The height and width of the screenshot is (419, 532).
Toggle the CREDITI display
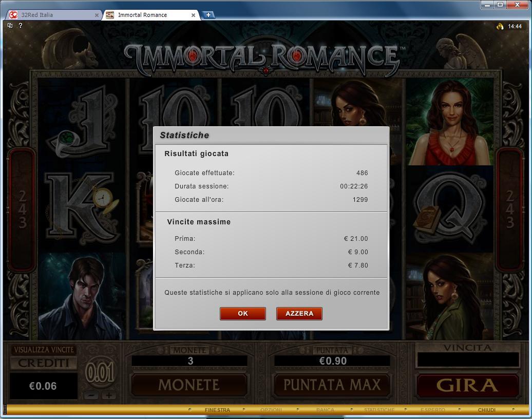(x=44, y=363)
